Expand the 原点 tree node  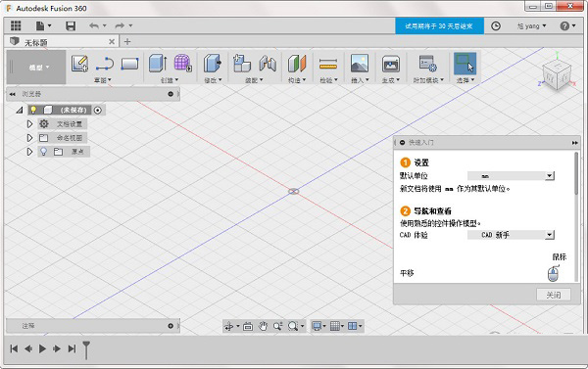29,152
